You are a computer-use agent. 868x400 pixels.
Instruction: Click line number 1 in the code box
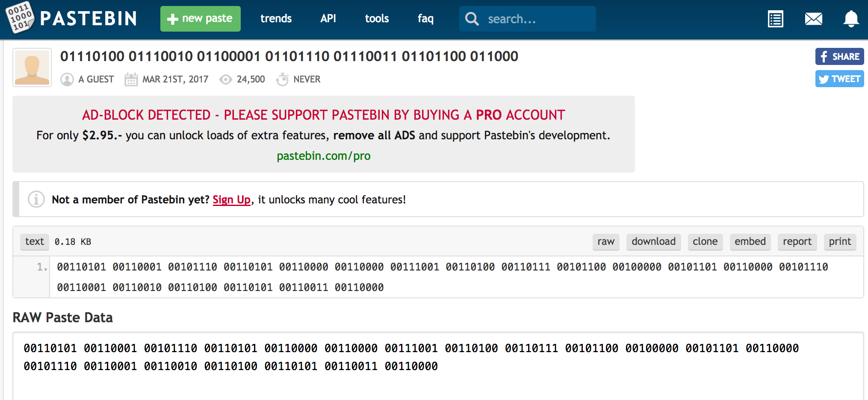point(42,267)
